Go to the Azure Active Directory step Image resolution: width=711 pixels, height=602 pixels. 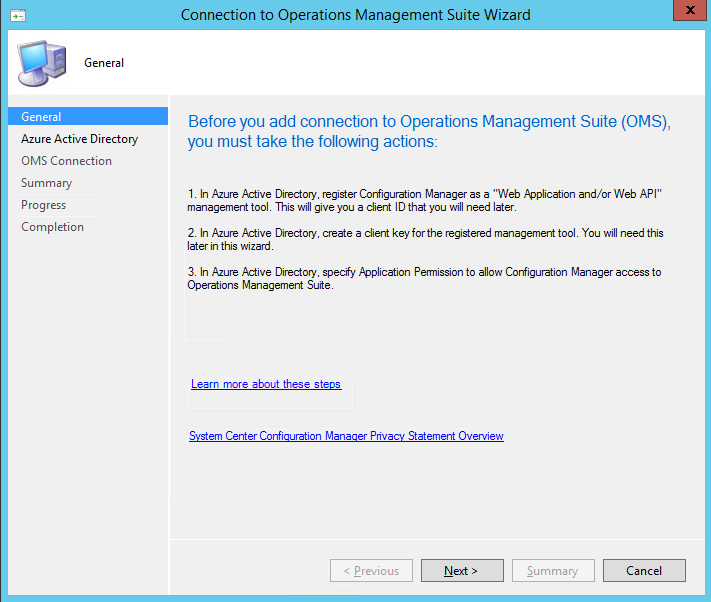(x=79, y=139)
